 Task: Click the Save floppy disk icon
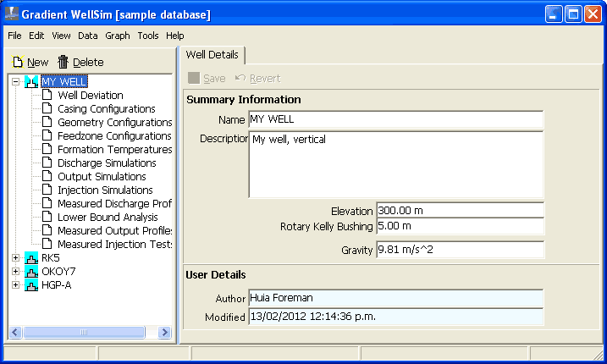(194, 78)
